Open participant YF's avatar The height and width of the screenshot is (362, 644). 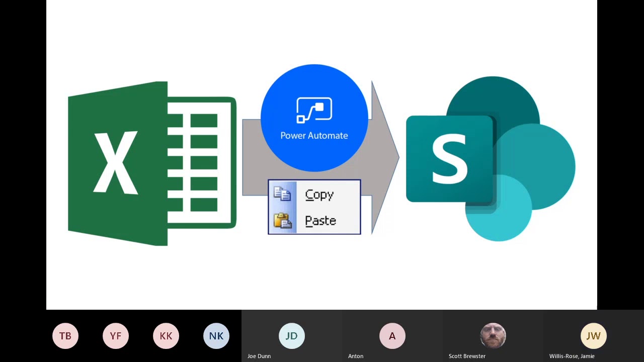pyautogui.click(x=116, y=336)
